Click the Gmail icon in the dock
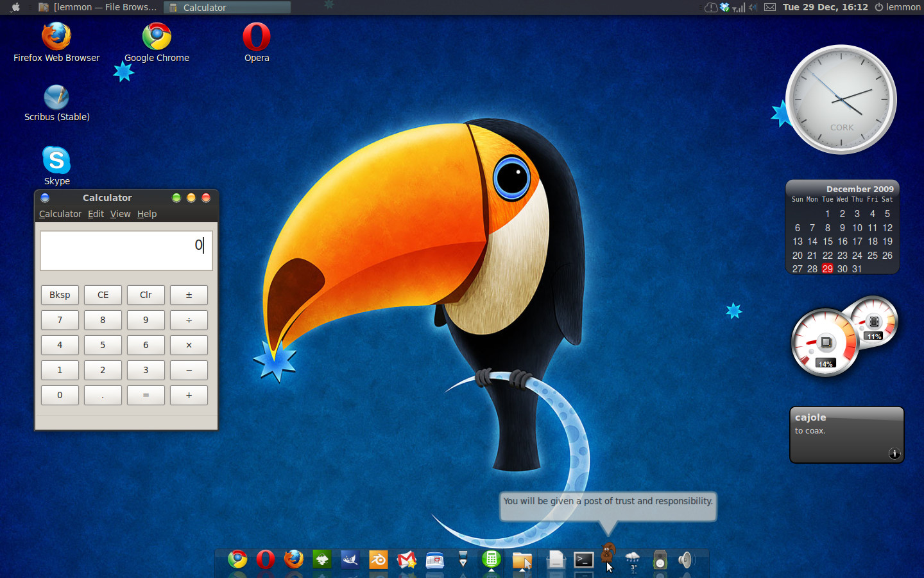Image resolution: width=924 pixels, height=578 pixels. pos(406,560)
